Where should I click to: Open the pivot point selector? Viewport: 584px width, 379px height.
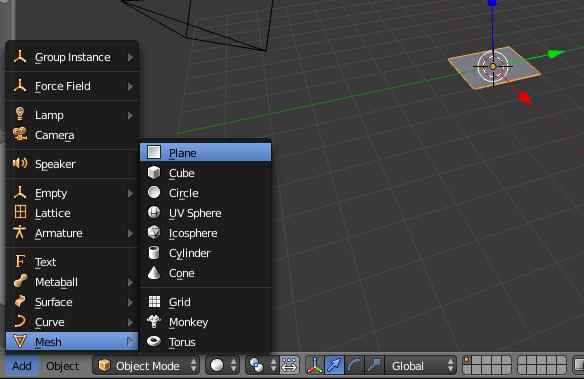[262, 366]
